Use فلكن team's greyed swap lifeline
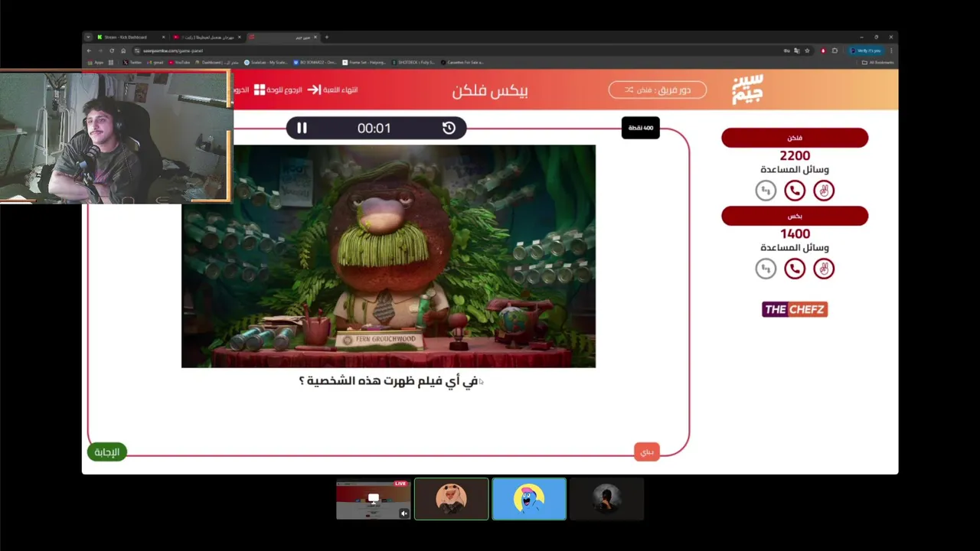 (766, 191)
